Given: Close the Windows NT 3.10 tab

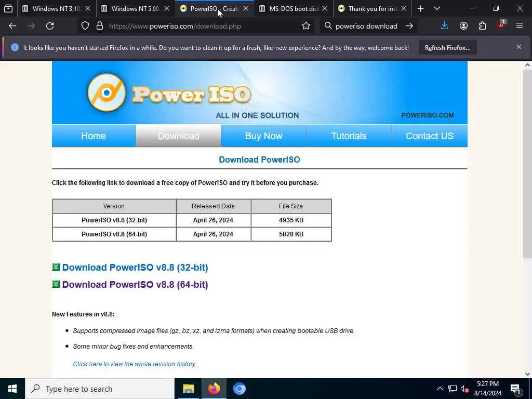Looking at the screenshot, I should click(87, 8).
